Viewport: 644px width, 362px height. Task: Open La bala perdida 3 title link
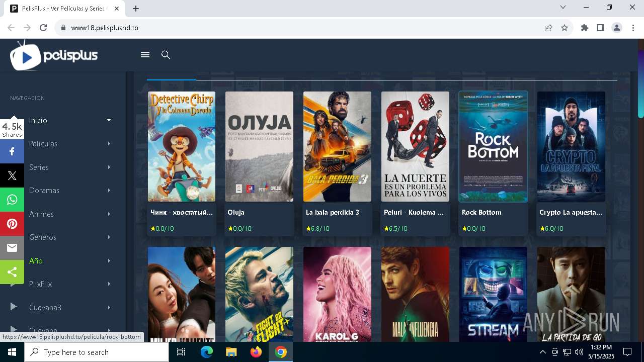333,212
